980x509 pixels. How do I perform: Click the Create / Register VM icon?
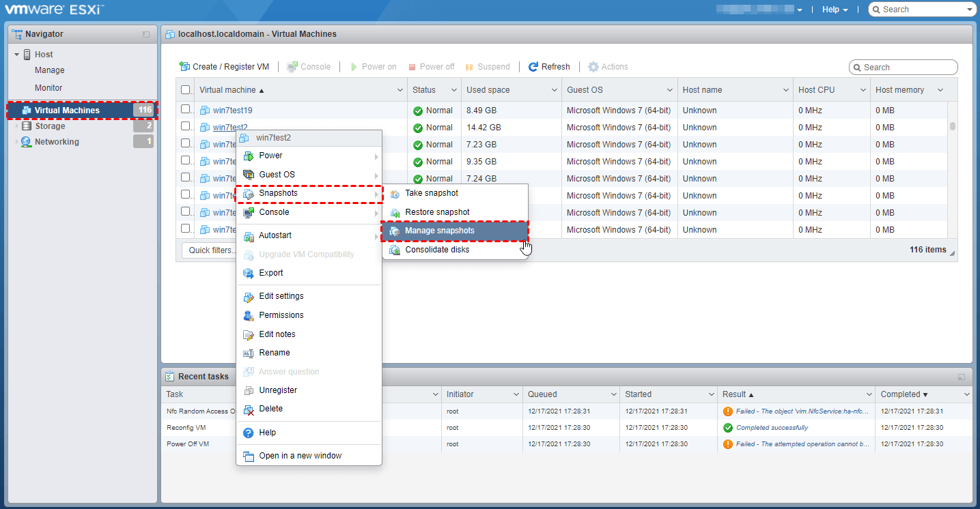coord(184,67)
